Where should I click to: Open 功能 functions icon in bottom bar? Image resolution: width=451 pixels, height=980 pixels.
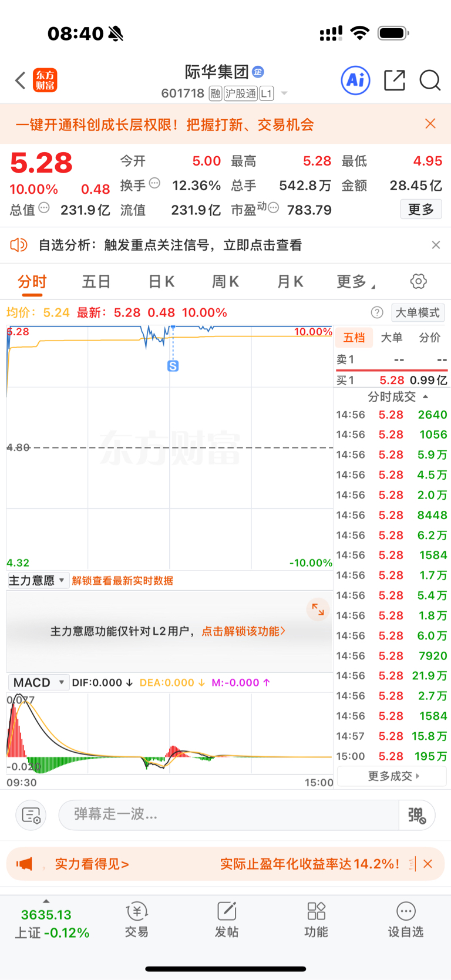(x=316, y=920)
